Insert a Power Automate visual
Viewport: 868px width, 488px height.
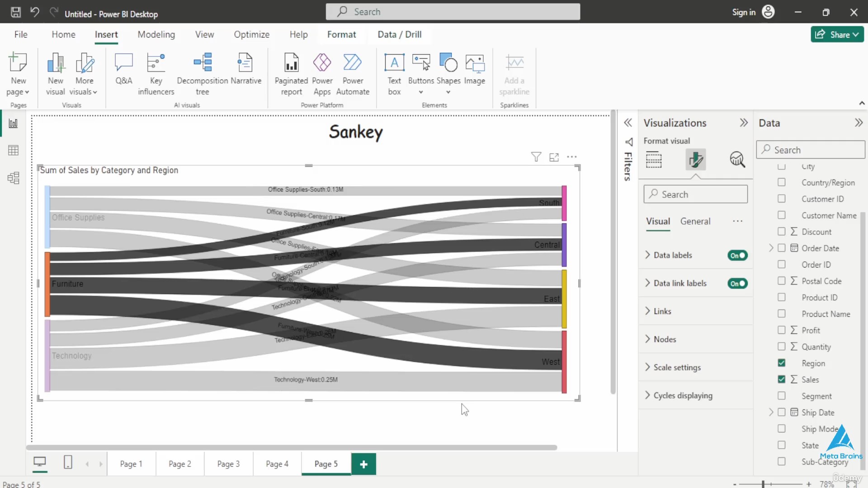353,74
